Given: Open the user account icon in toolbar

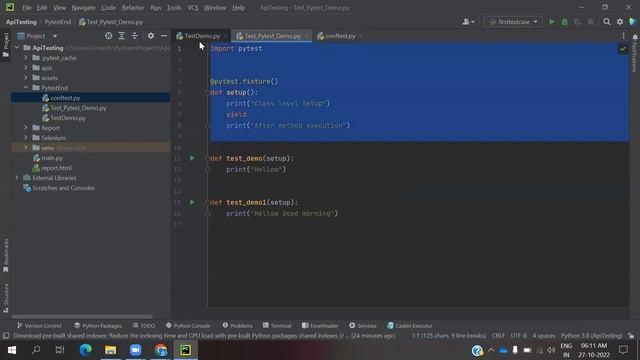Looking at the screenshot, I should (x=468, y=22).
